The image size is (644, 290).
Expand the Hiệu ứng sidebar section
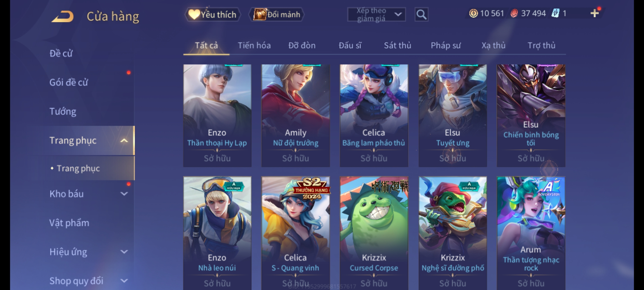click(124, 252)
